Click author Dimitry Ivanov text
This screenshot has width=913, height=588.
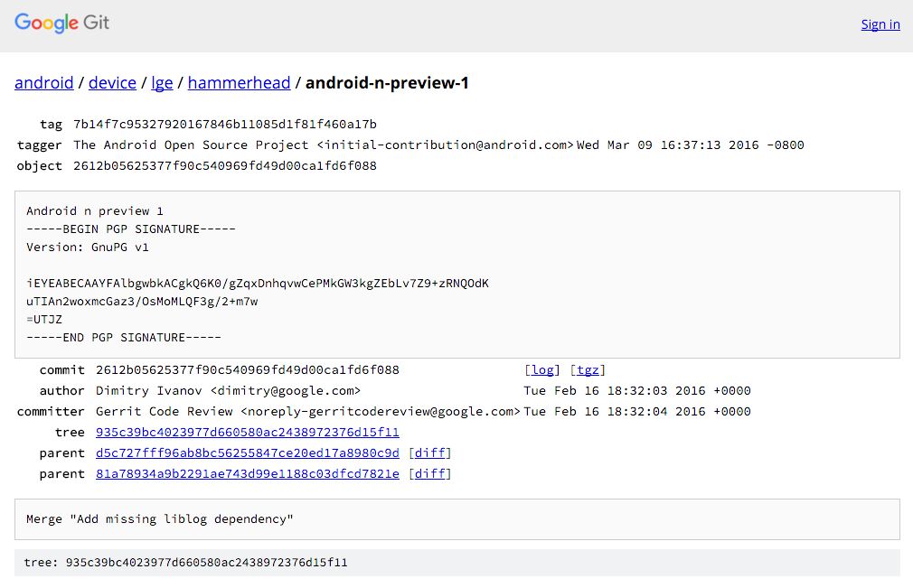click(228, 391)
